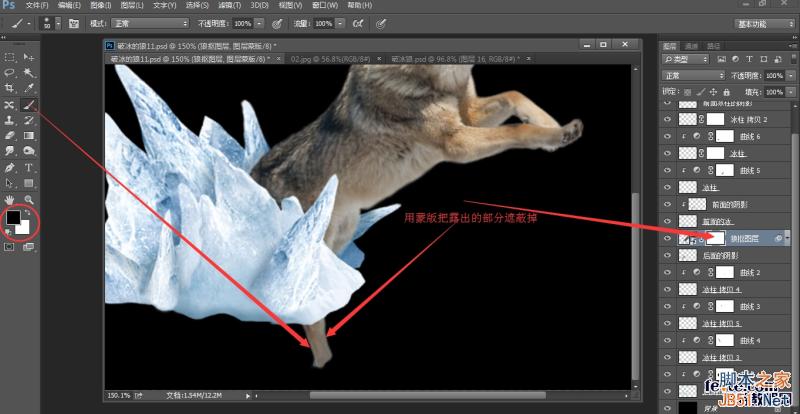The image size is (800, 414).
Task: Open layer opacity dropdown arrow
Action: pos(790,76)
